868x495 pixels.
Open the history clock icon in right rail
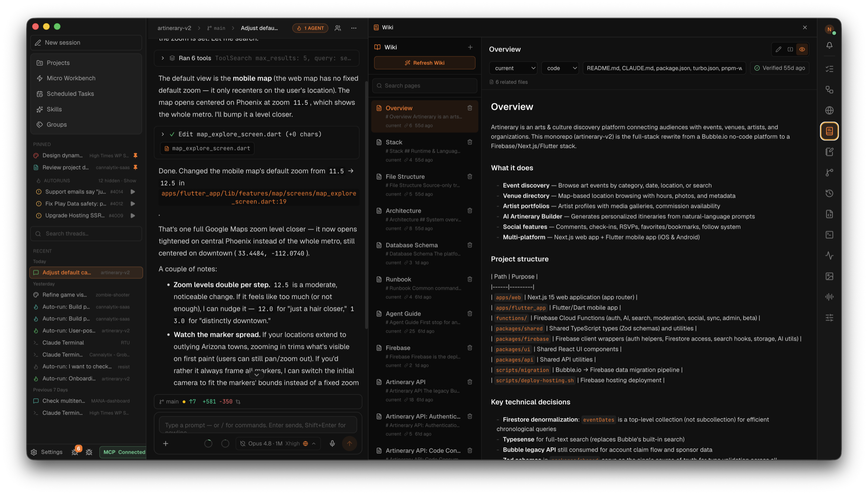[x=829, y=193]
